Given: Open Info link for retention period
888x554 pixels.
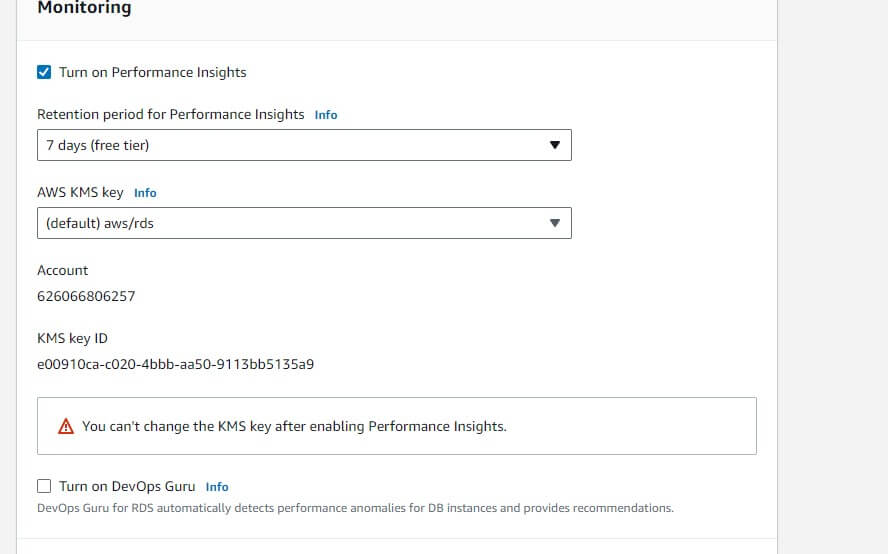Looking at the screenshot, I should pos(326,115).
